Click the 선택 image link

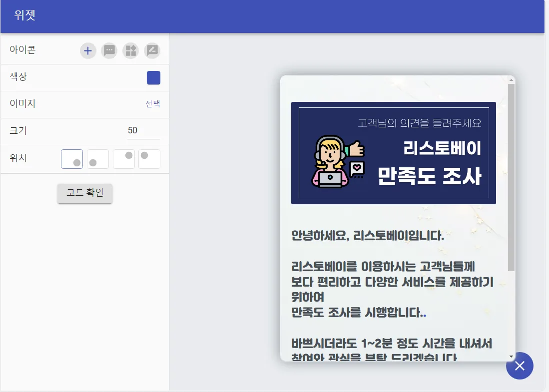153,103
